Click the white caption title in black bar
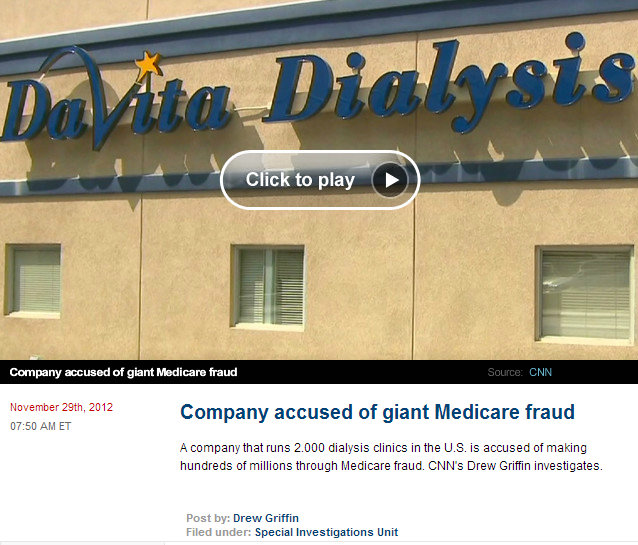Screen dimensions: 638x545 pos(123,372)
